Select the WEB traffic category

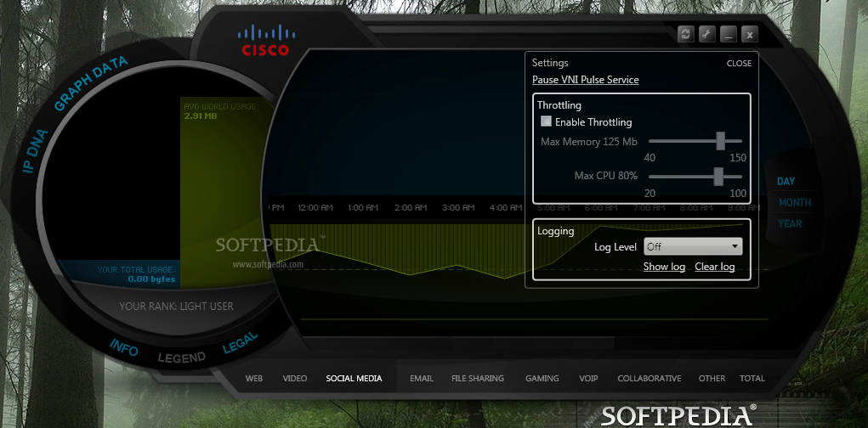point(254,378)
